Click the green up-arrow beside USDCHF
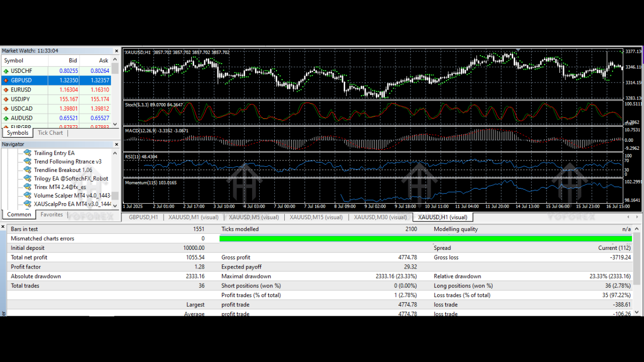This screenshot has width=644, height=362. pyautogui.click(x=5, y=70)
